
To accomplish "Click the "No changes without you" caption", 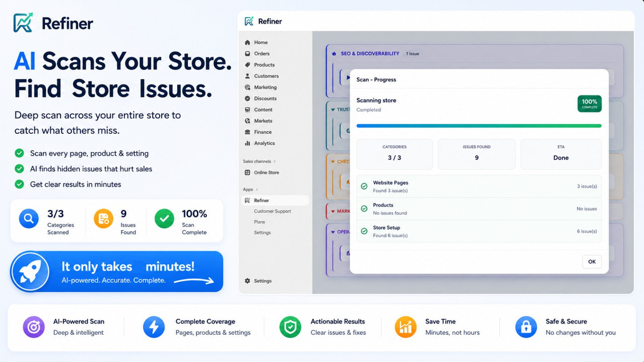I will tap(581, 332).
